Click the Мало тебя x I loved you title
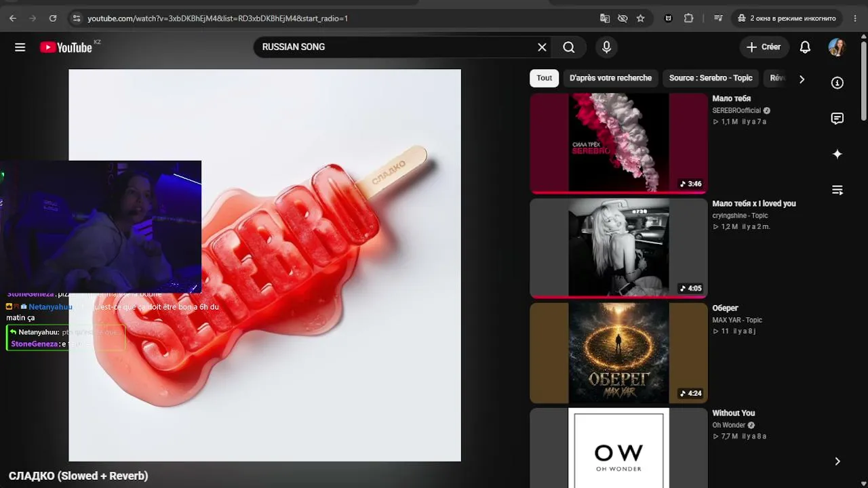The width and height of the screenshot is (868, 488). pos(754,203)
